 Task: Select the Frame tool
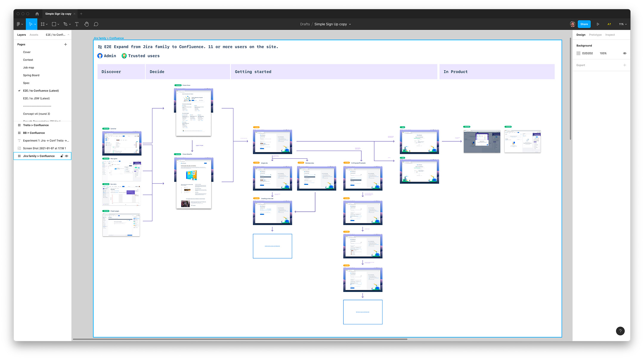click(x=43, y=24)
